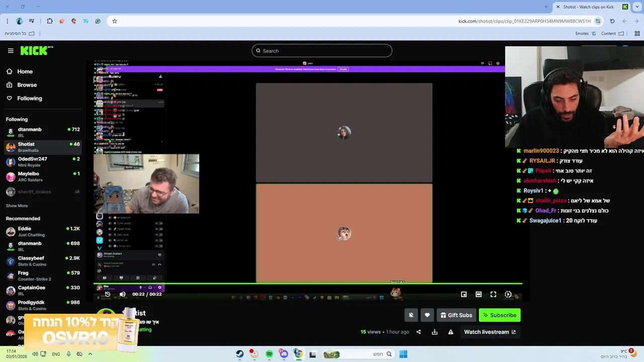Screen dimensions: 644x362
Task: Enable picture-in-picture mini player
Action: click(x=464, y=294)
